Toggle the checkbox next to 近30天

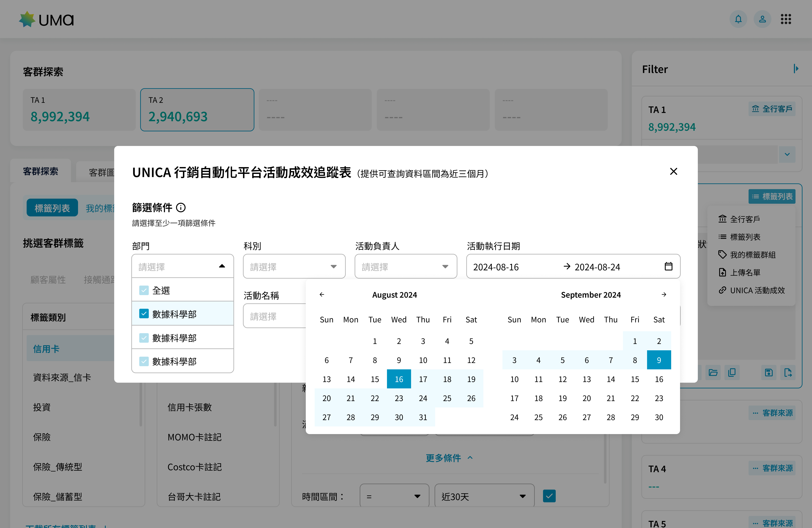point(549,496)
